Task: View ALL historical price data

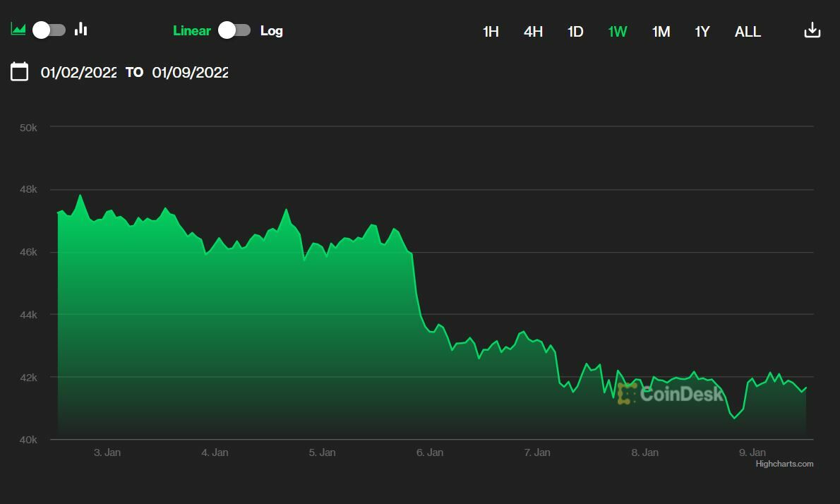Action: tap(748, 32)
